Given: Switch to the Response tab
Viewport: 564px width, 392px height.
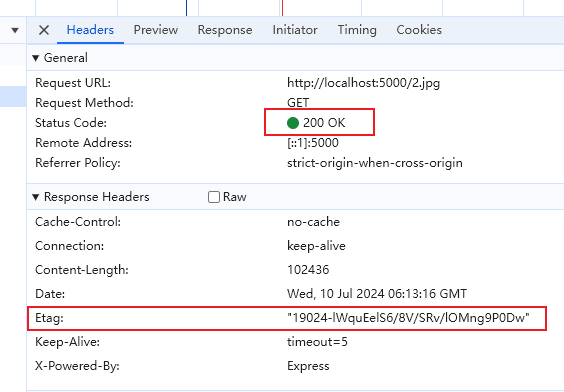Looking at the screenshot, I should click(x=225, y=30).
